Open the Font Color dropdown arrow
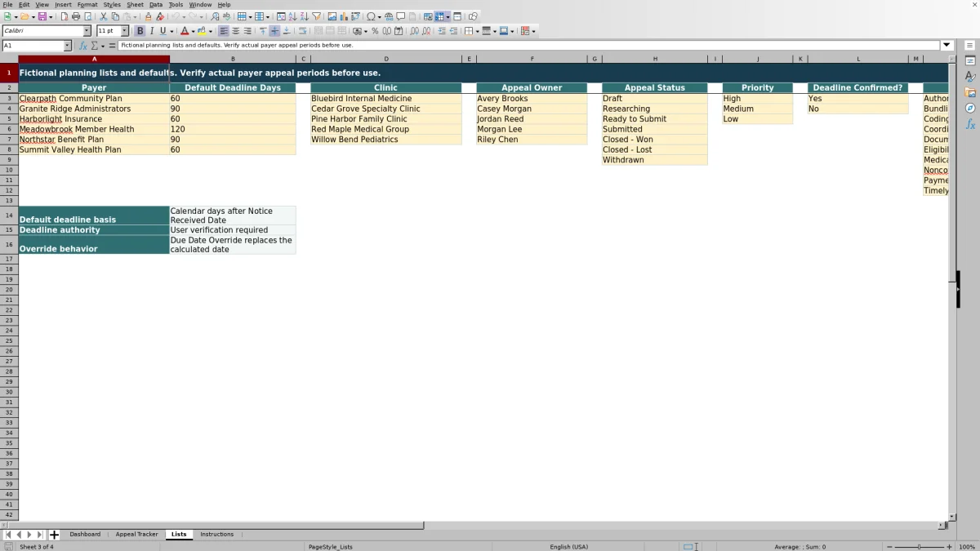 coord(193,31)
